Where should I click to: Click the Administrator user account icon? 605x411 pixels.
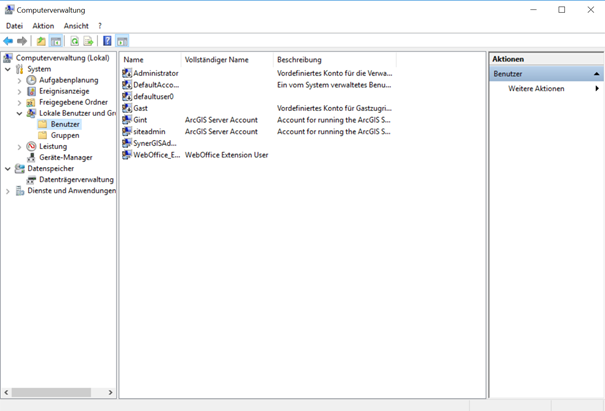pos(127,73)
